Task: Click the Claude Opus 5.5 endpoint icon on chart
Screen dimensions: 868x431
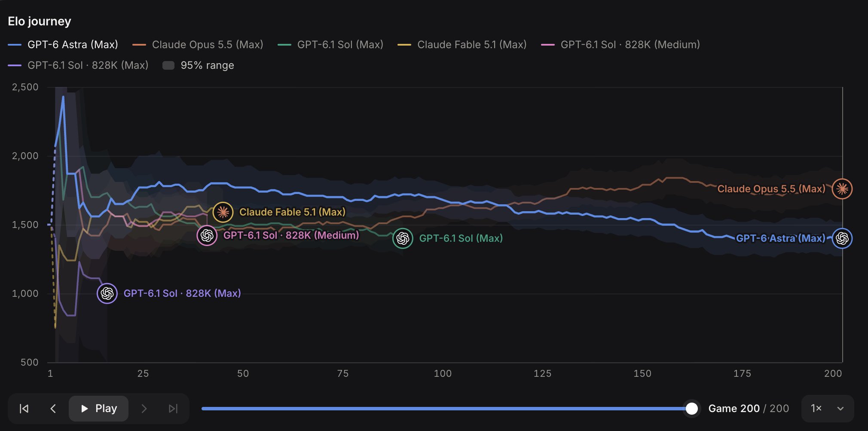Action: coord(842,189)
